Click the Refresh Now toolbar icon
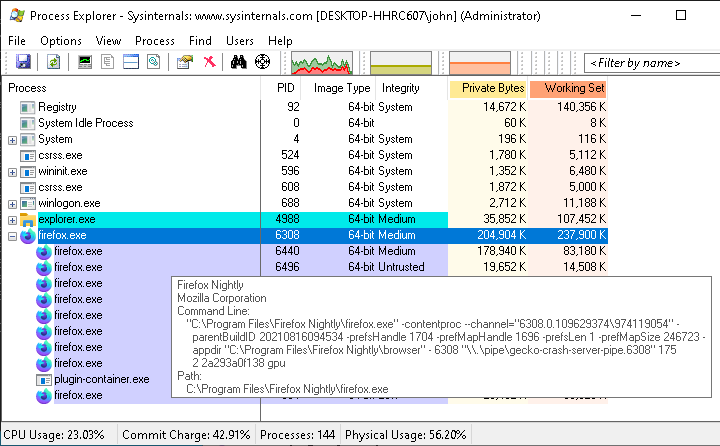 click(53, 62)
